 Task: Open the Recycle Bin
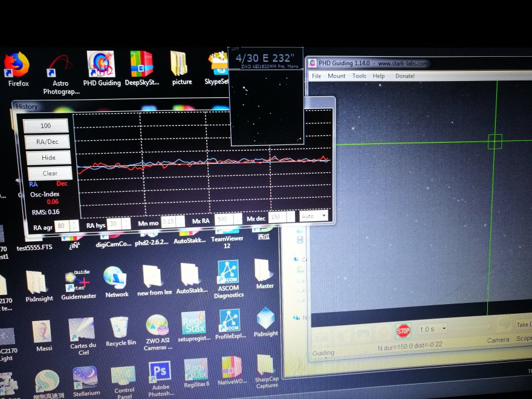pyautogui.click(x=120, y=331)
